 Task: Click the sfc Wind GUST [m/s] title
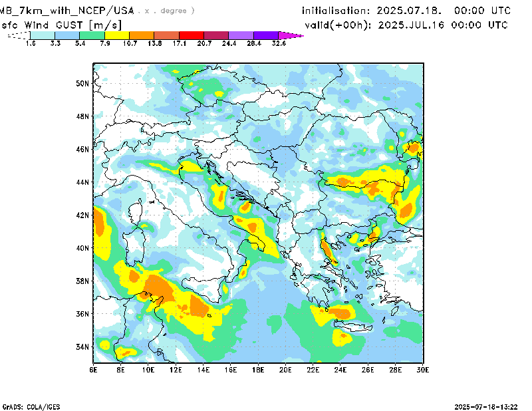[61, 25]
